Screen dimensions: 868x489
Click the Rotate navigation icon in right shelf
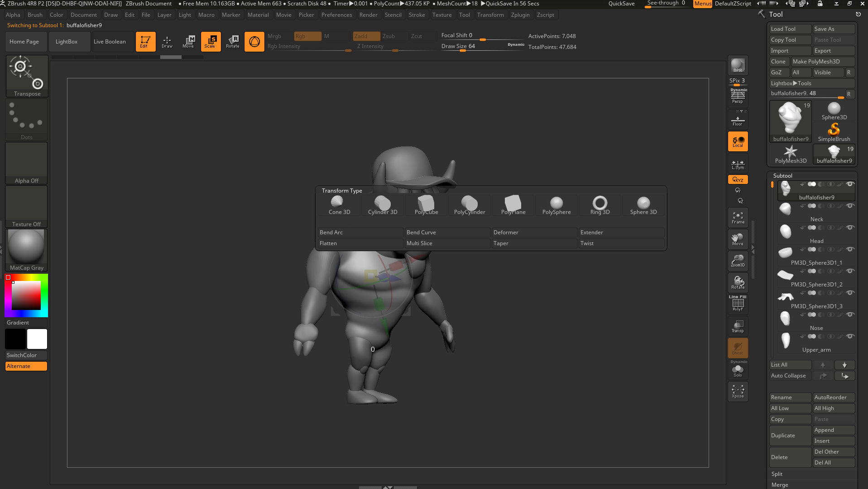pos(738,283)
